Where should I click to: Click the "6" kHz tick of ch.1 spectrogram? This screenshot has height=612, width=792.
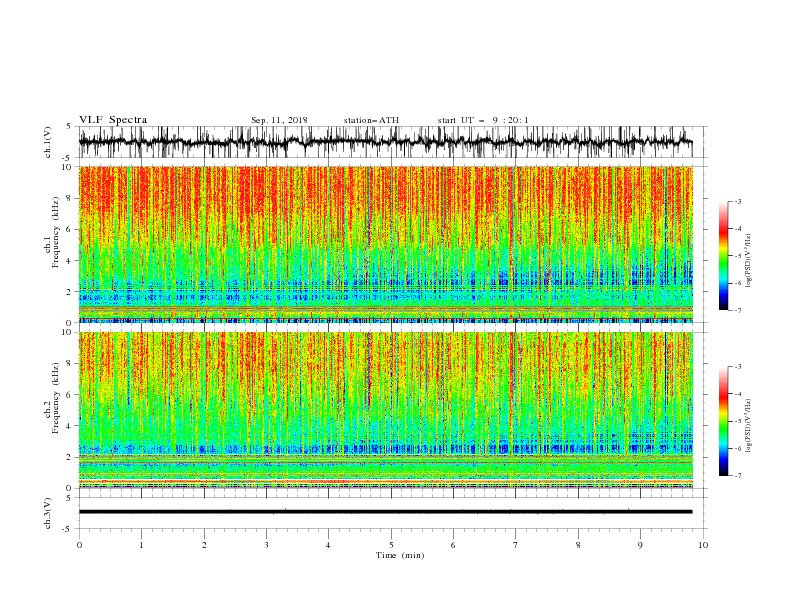70,229
